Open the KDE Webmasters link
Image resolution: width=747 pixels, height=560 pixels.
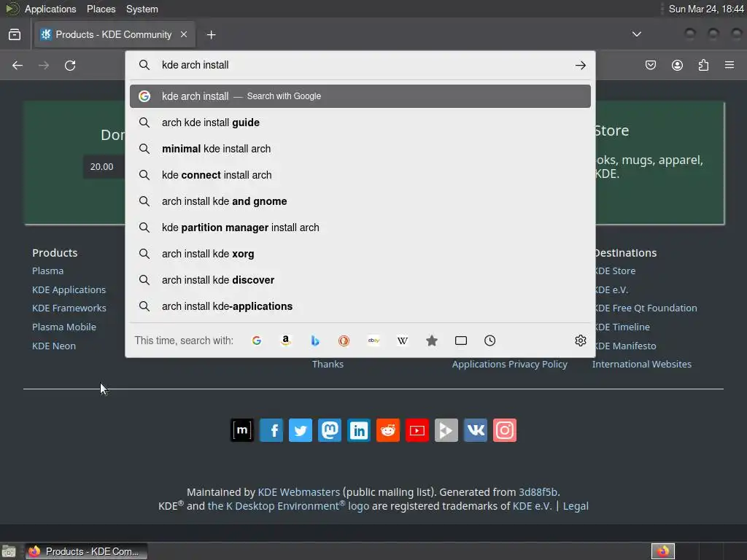298,492
